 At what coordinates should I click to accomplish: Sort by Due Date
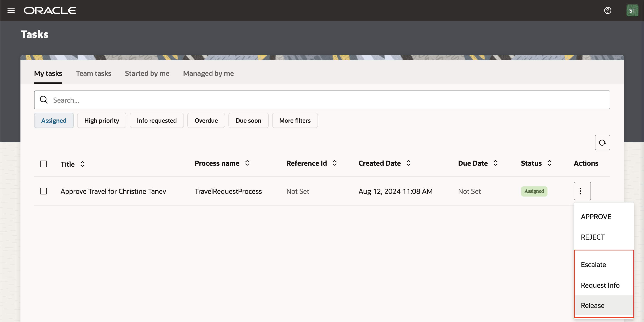coord(496,163)
